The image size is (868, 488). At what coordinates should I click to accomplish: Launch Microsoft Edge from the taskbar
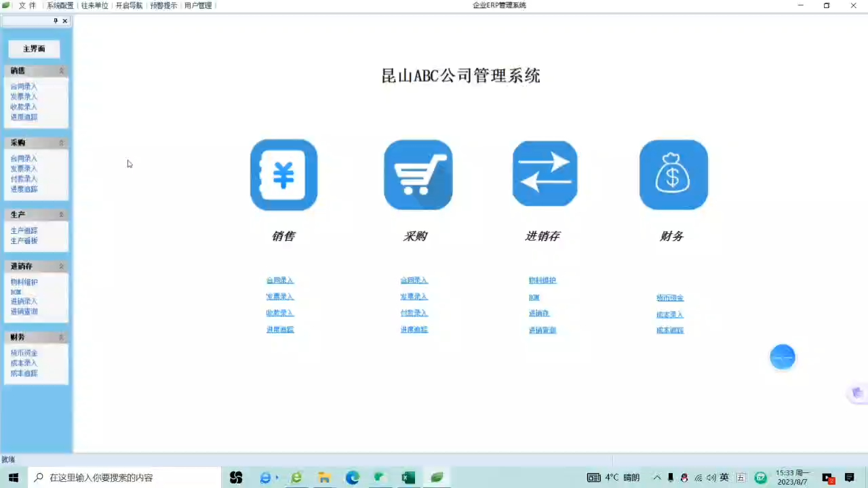tap(352, 478)
